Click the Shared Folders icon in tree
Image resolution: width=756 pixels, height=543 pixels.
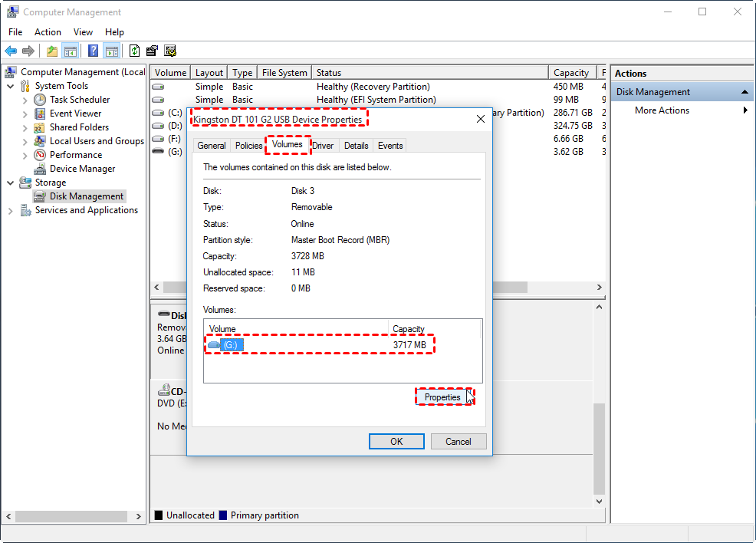pyautogui.click(x=40, y=127)
